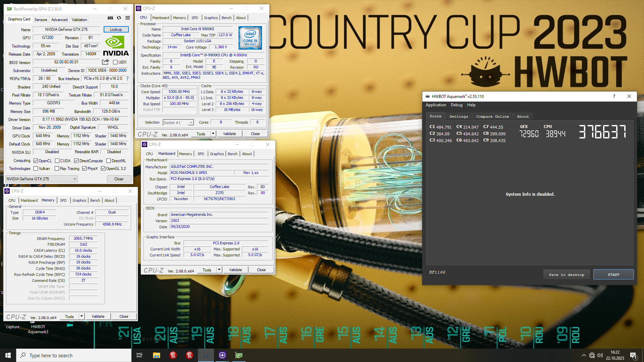Click the network globe tray icon
Image resolution: width=644 pixels, height=362 pixels.
click(592, 355)
